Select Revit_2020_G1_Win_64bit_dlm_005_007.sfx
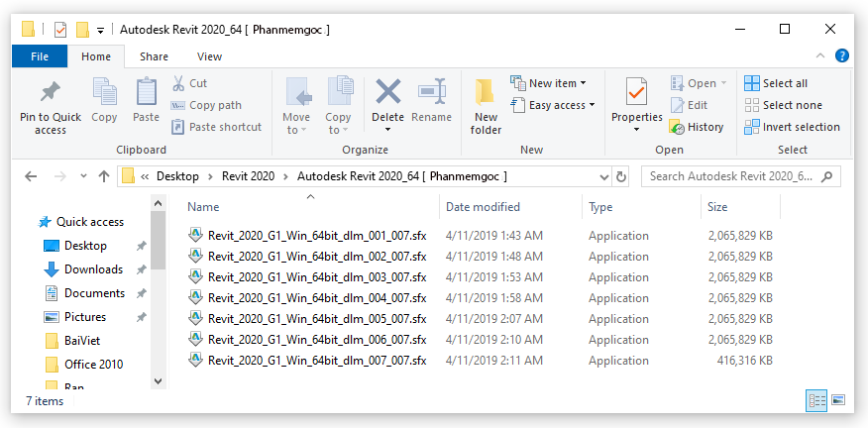The height and width of the screenshot is (428, 868). coord(317,318)
